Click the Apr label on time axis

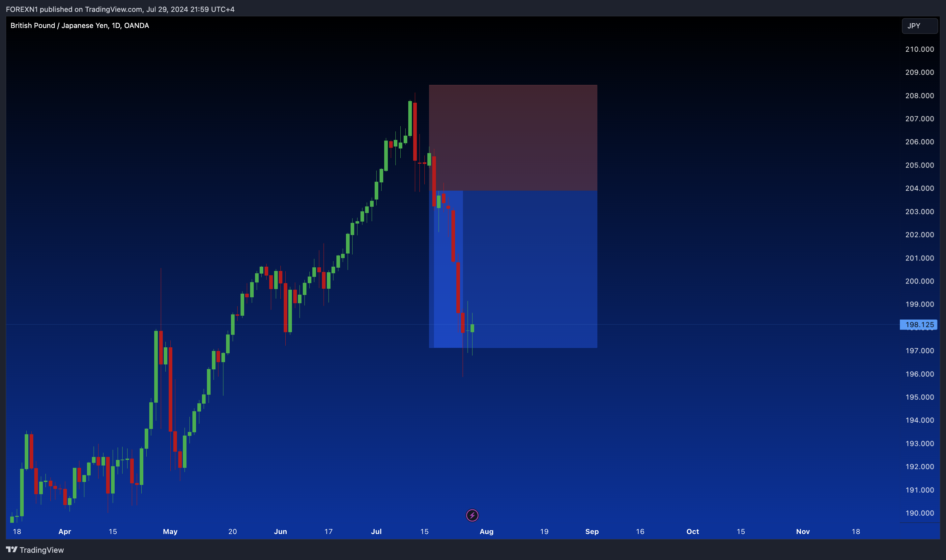[x=65, y=531]
